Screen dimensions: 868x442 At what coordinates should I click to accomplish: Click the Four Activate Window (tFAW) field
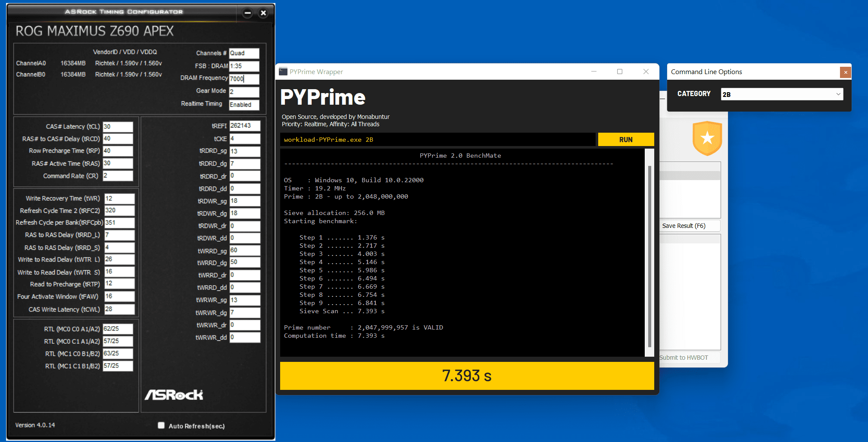[119, 296]
